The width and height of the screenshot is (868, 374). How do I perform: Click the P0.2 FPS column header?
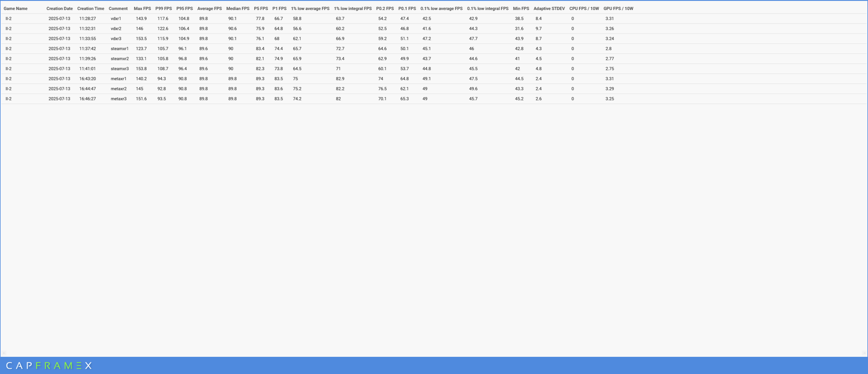click(x=385, y=8)
